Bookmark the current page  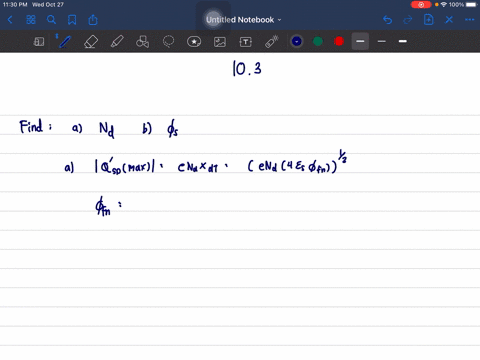72,20
